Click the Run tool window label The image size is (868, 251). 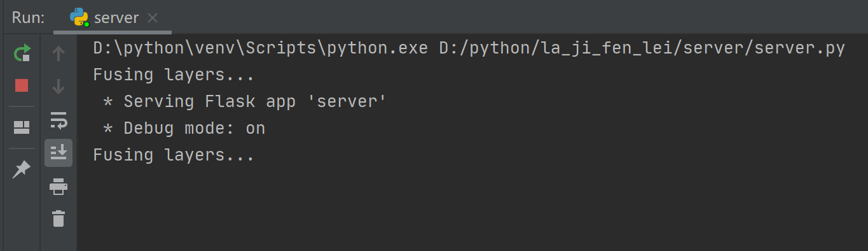[28, 18]
